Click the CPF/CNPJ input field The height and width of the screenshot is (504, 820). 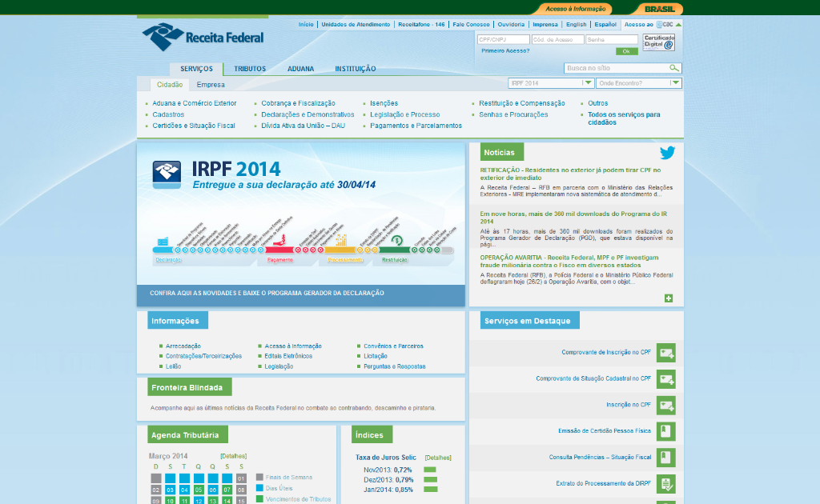503,40
